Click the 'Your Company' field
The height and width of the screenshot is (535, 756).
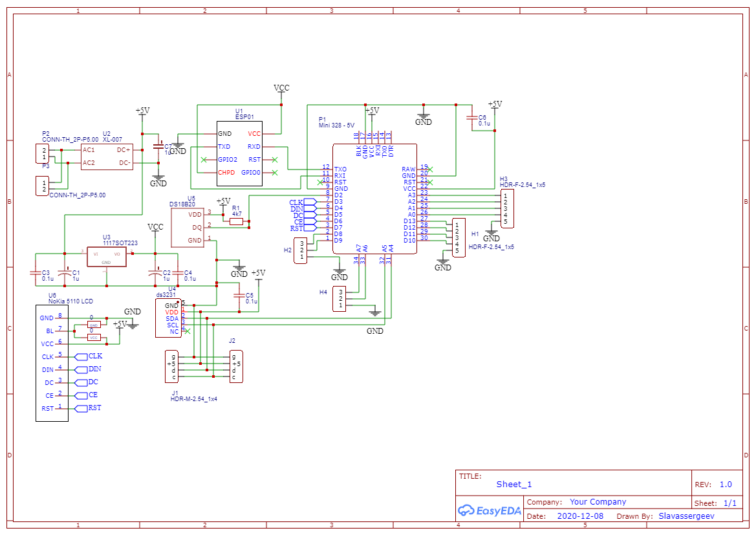598,502
